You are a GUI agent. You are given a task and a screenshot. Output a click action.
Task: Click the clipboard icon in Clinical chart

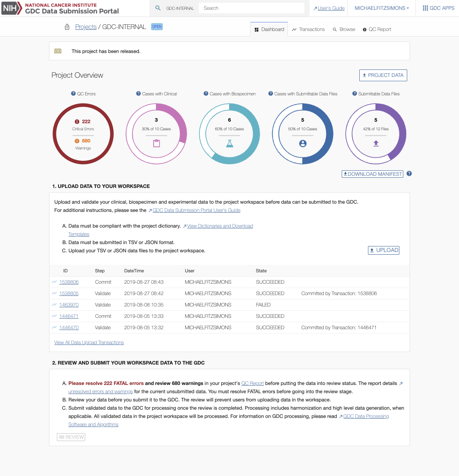[157, 143]
